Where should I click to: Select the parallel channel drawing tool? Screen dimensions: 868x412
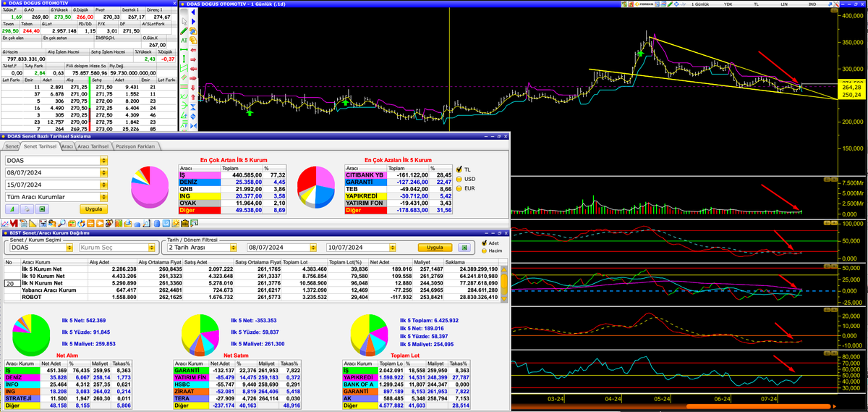point(184,68)
